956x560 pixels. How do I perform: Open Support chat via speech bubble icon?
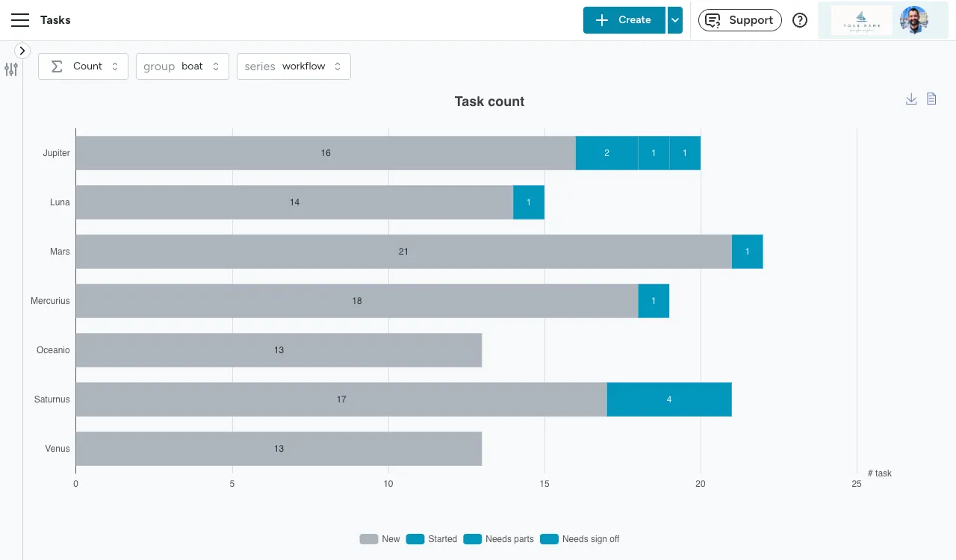pyautogui.click(x=713, y=20)
